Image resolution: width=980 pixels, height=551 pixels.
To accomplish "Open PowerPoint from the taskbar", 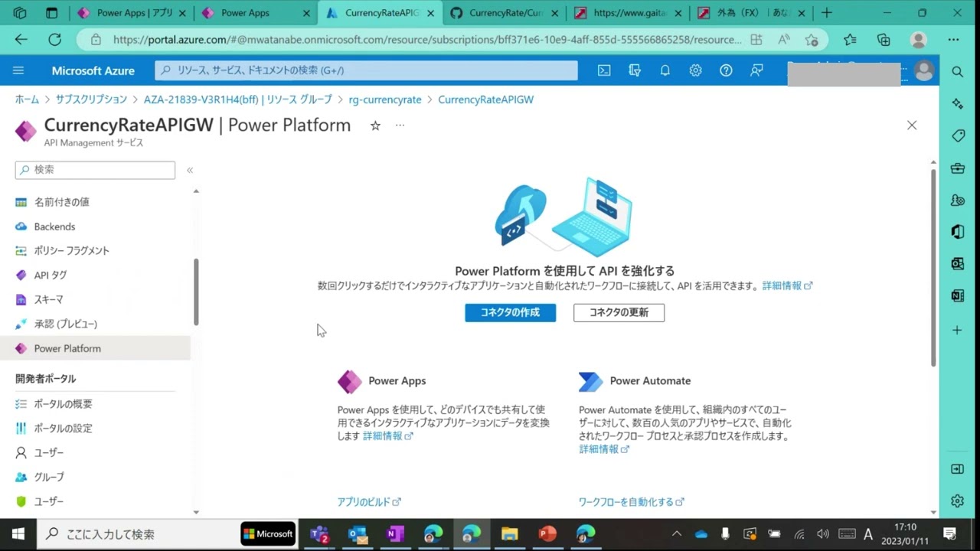I will (547, 533).
